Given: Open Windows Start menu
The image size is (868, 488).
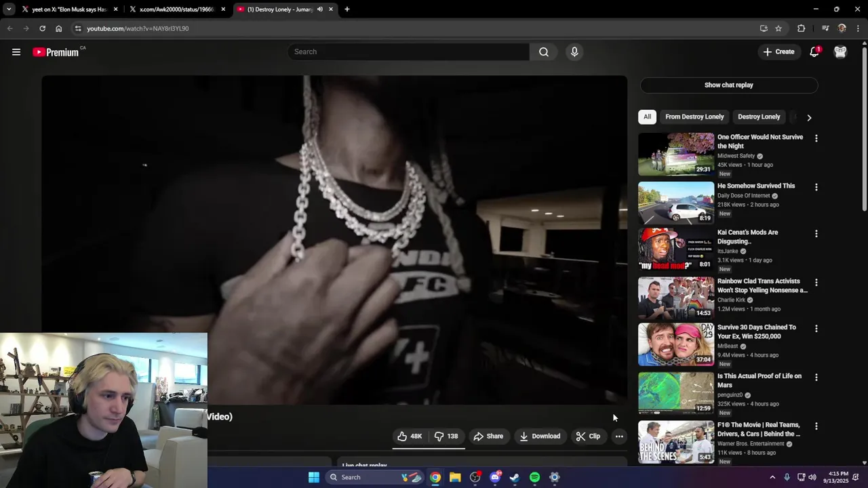Looking at the screenshot, I should [x=314, y=477].
